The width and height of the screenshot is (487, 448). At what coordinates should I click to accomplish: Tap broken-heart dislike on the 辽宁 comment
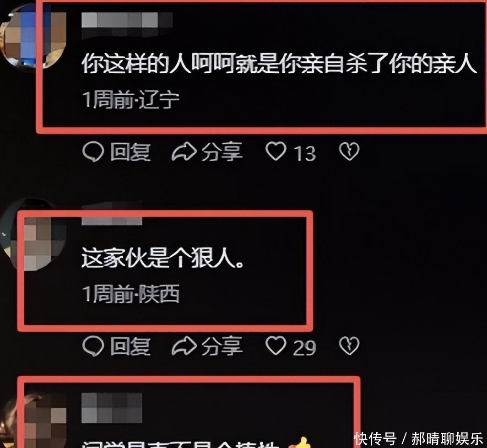point(349,151)
